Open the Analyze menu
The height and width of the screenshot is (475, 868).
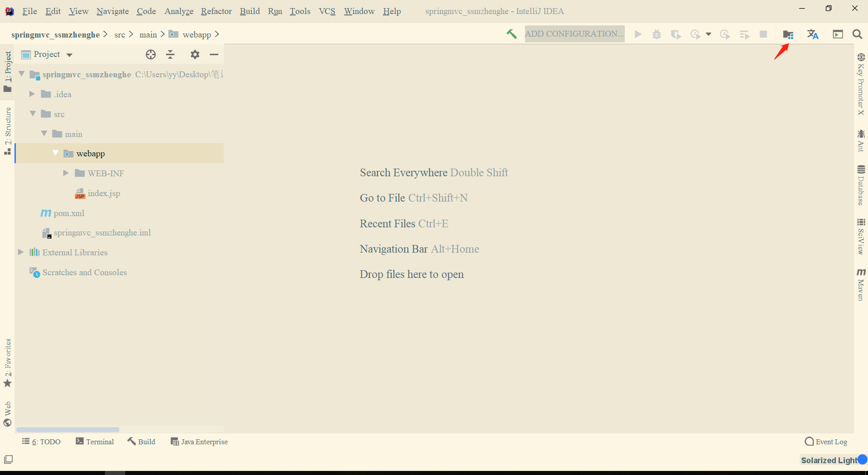179,11
